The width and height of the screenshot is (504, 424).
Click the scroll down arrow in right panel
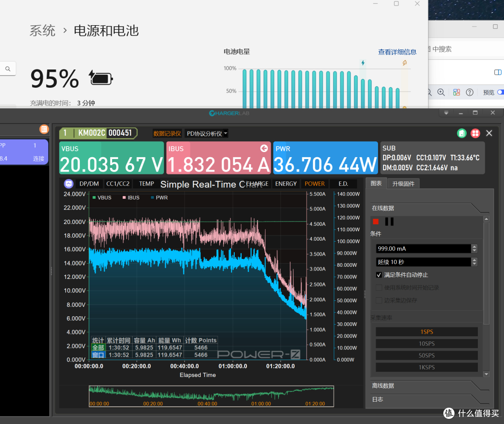pos(486,374)
